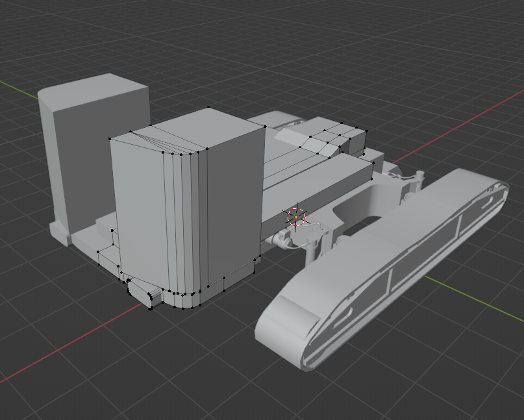Select the tall unselected cabin block at back left

95,154
